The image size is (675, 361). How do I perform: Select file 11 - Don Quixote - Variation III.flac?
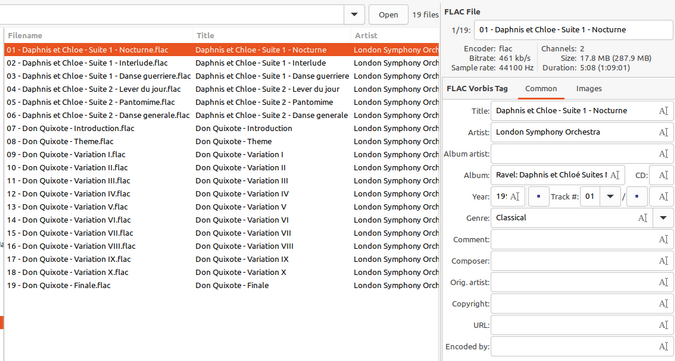click(x=221, y=181)
